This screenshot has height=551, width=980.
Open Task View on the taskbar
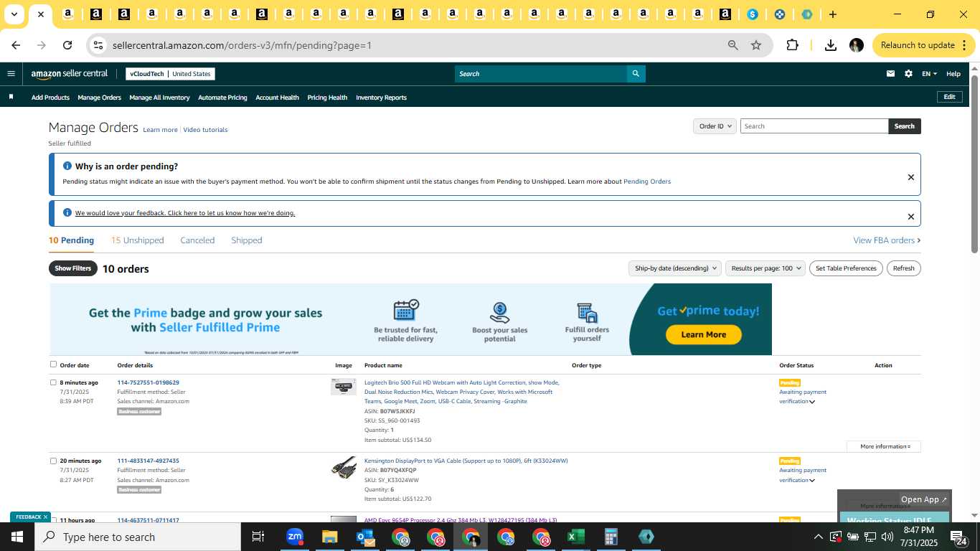(258, 537)
